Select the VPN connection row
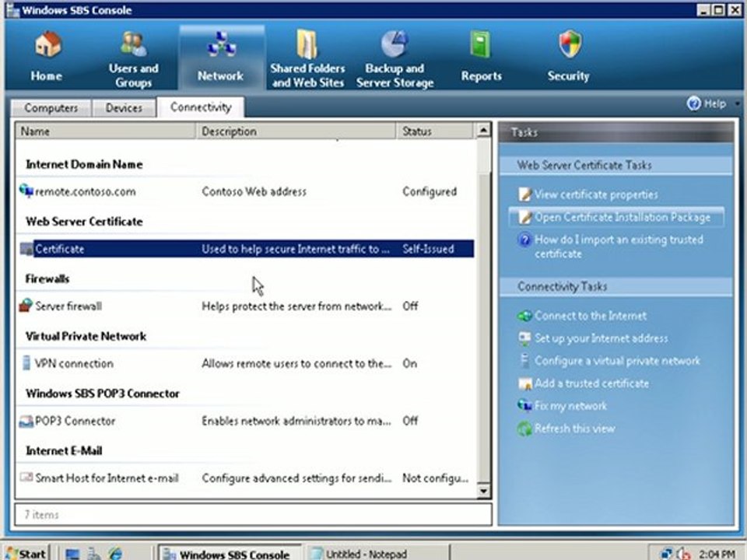This screenshot has height=560, width=747. coord(245,363)
